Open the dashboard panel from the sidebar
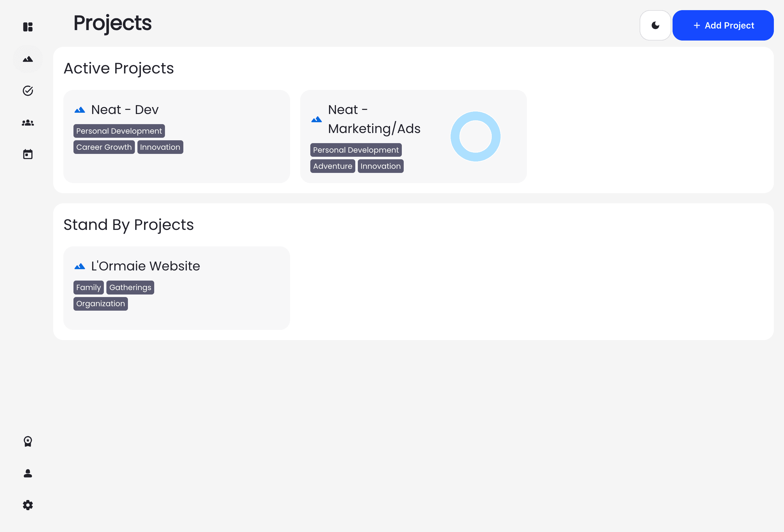This screenshot has width=784, height=532. [x=27, y=27]
